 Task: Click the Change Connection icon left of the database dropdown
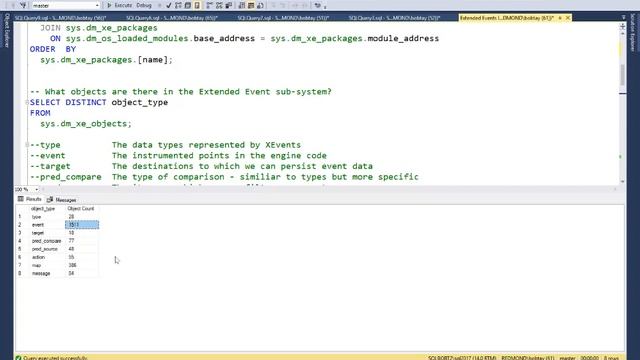tap(23, 5)
